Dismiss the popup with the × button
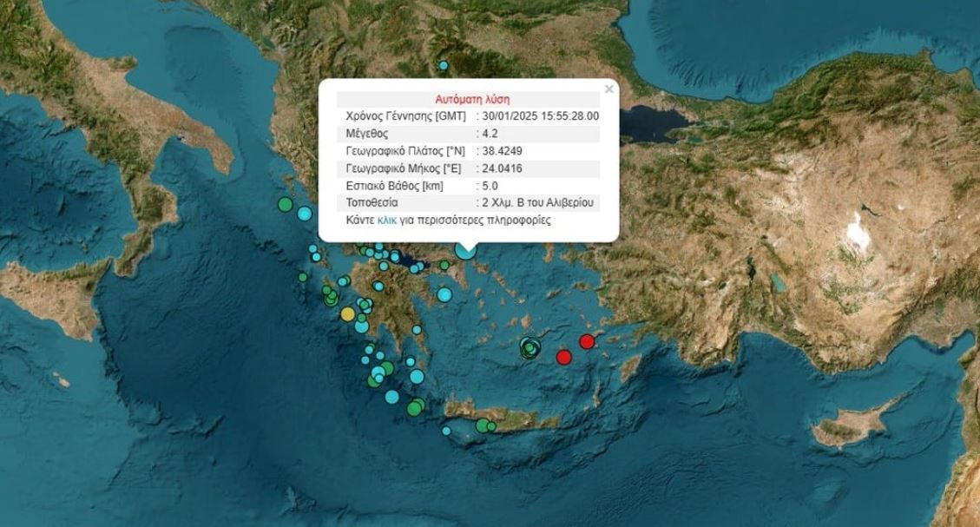This screenshot has width=980, height=527. (608, 87)
